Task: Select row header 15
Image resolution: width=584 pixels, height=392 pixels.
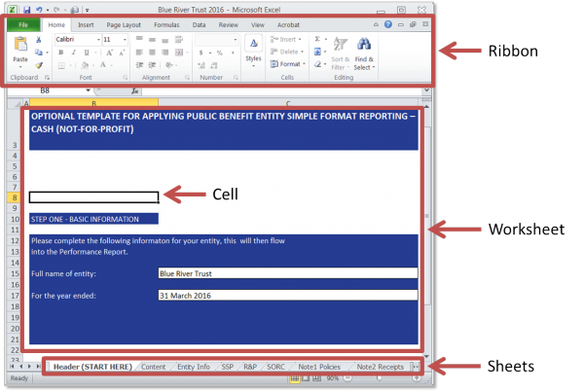Action: click(15, 273)
